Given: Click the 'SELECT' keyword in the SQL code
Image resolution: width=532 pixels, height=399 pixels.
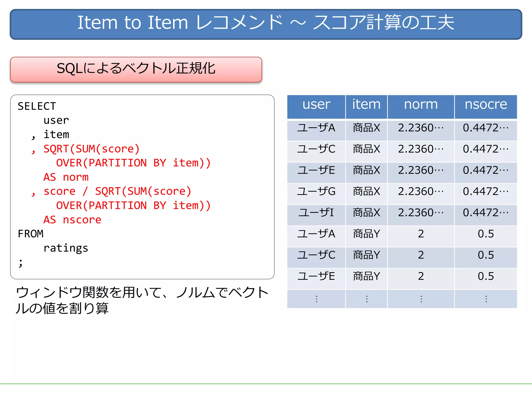Looking at the screenshot, I should 37,106.
